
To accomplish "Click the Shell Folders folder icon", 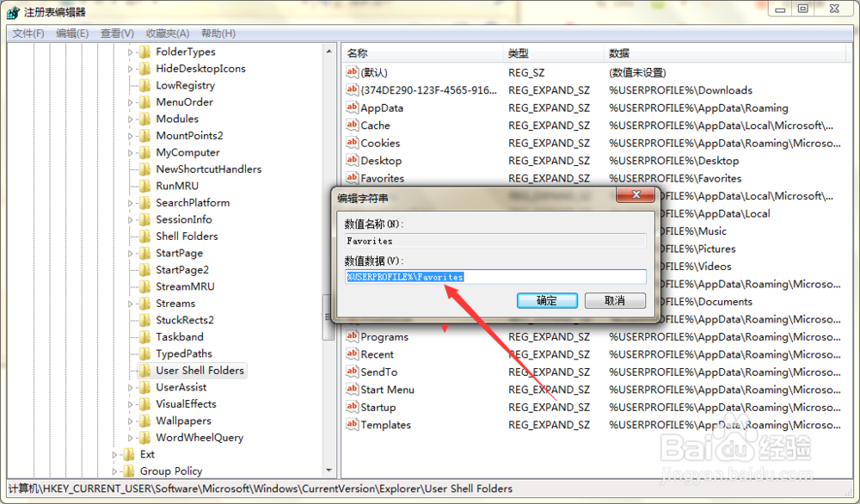I will point(144,237).
